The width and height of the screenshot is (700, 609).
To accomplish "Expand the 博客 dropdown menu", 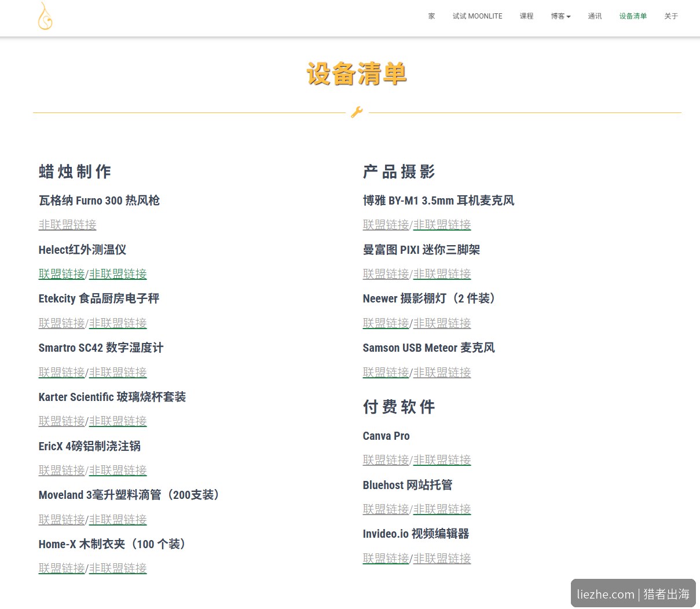I will (560, 16).
